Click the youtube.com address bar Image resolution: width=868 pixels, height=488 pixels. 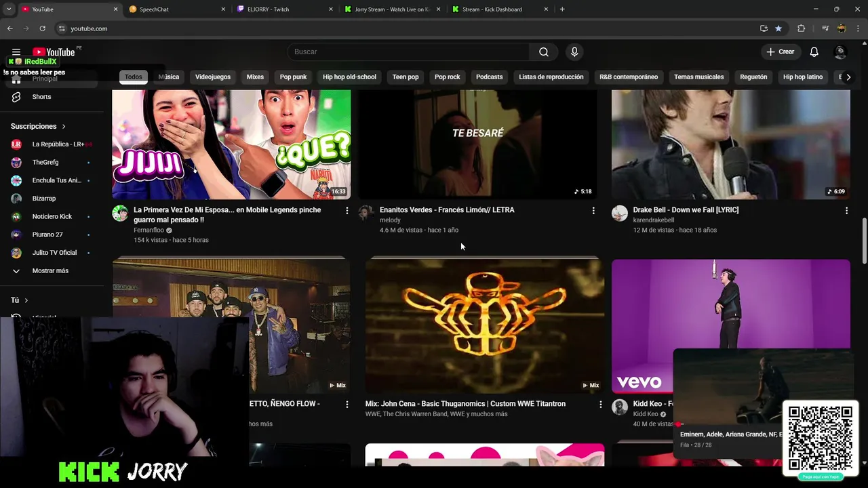click(x=407, y=28)
